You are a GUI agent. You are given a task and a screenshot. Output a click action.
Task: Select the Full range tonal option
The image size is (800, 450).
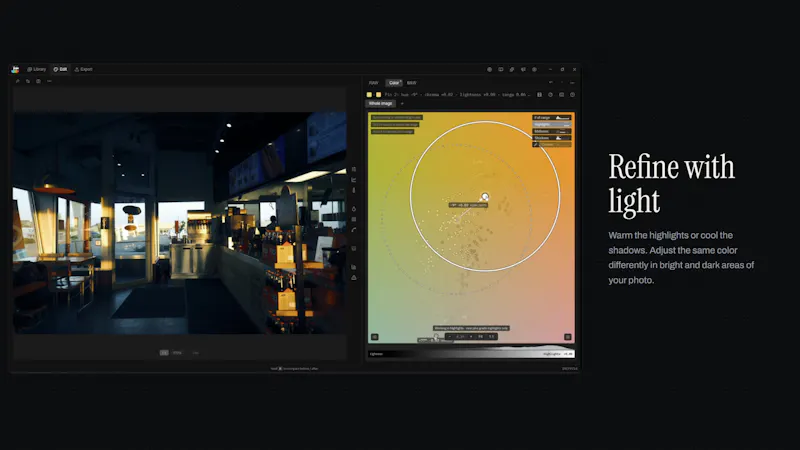click(552, 117)
